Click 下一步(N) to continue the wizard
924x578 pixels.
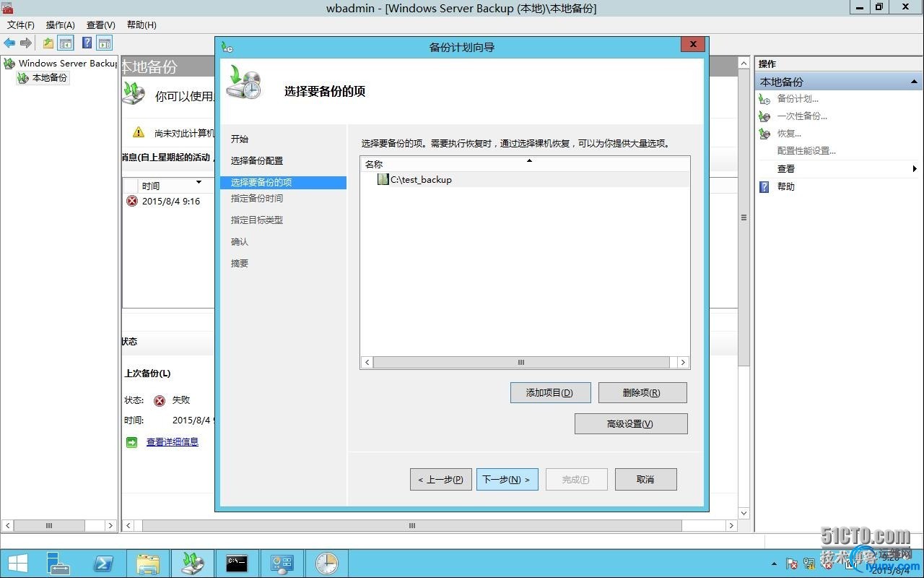coord(507,479)
